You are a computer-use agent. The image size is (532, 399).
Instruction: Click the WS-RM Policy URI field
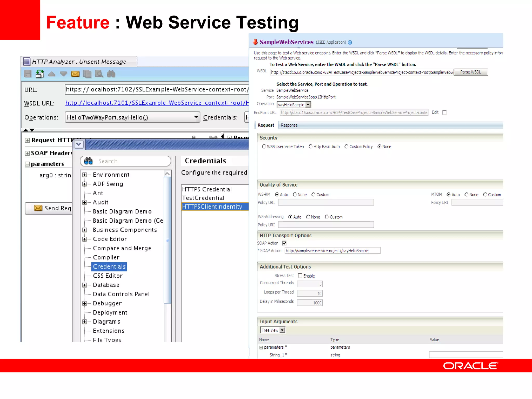pos(326,202)
